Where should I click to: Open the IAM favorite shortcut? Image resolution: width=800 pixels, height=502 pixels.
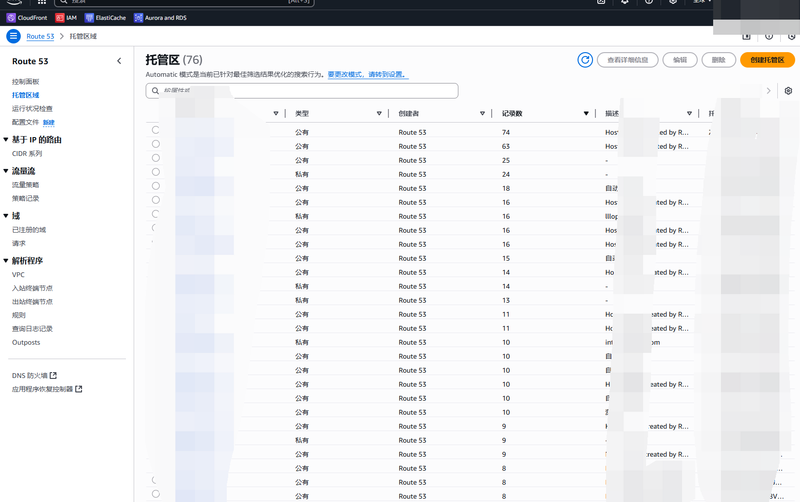point(66,18)
